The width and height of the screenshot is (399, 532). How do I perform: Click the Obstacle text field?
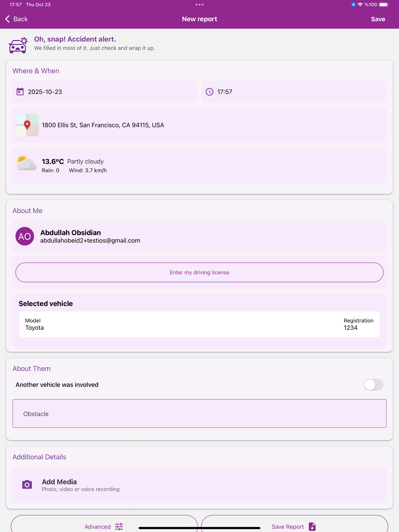click(199, 413)
